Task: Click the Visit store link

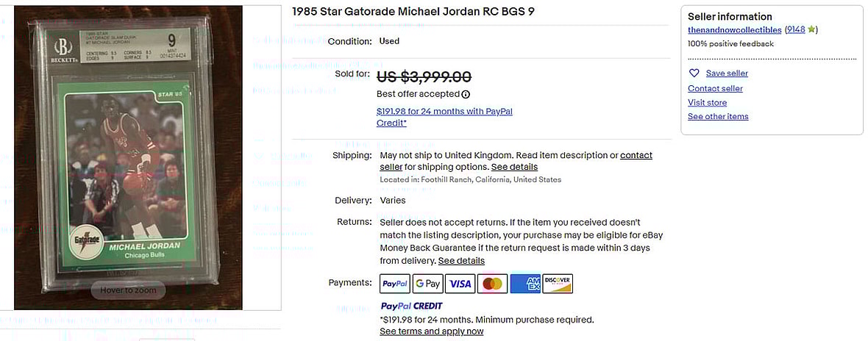Action: coord(707,103)
